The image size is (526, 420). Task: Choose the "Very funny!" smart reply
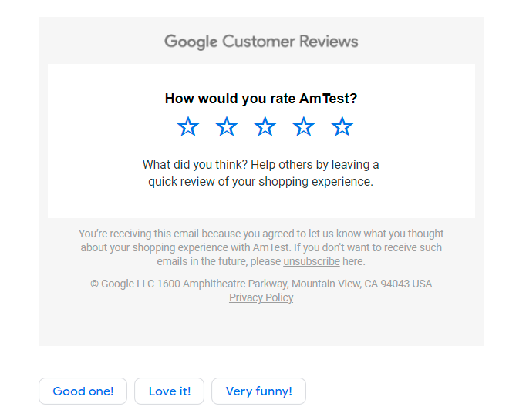tap(258, 391)
